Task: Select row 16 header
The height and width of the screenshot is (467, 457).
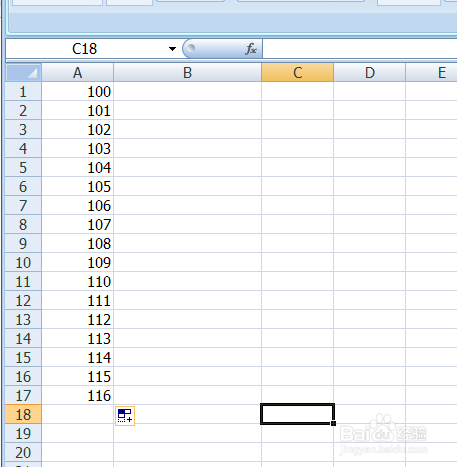Action: pos(23,376)
